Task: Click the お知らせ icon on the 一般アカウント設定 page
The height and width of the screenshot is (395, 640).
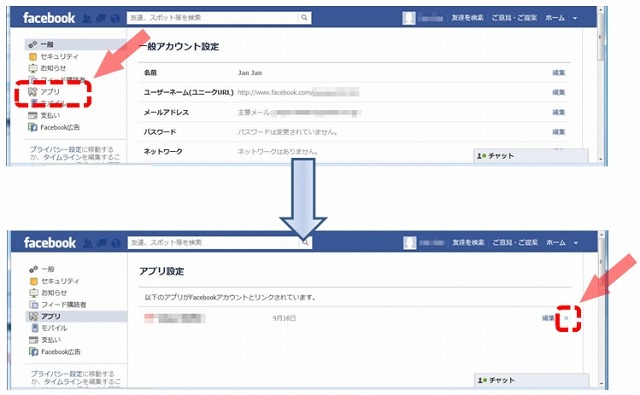Action: click(x=33, y=69)
